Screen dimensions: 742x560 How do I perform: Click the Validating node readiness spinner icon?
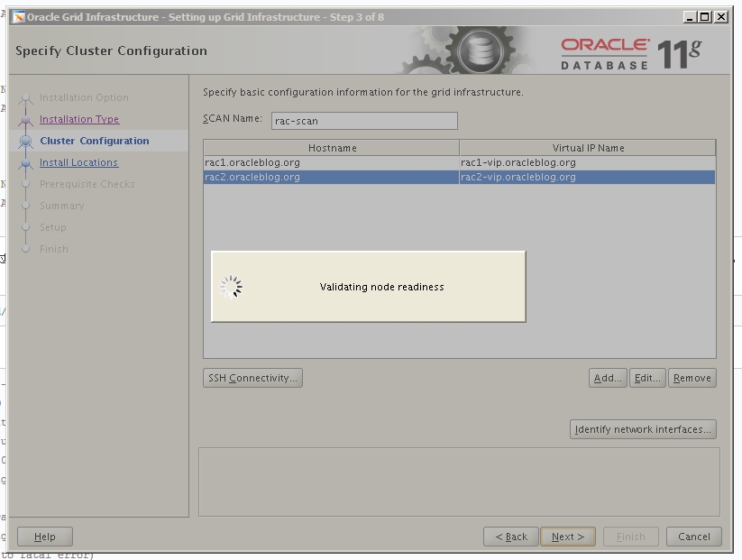231,287
